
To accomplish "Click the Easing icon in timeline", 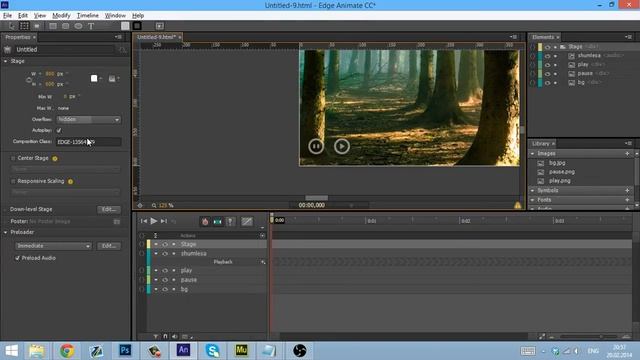I will (247, 221).
